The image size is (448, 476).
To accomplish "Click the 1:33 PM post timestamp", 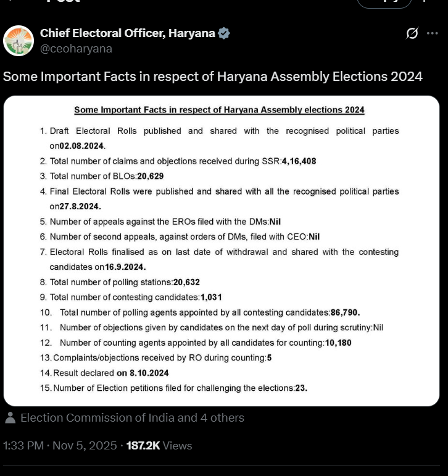I will (23, 446).
